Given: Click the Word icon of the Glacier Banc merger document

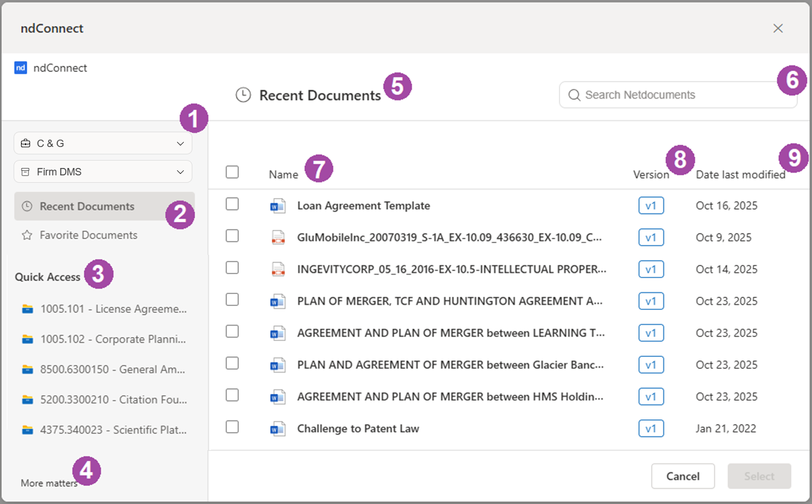Looking at the screenshot, I should [277, 365].
